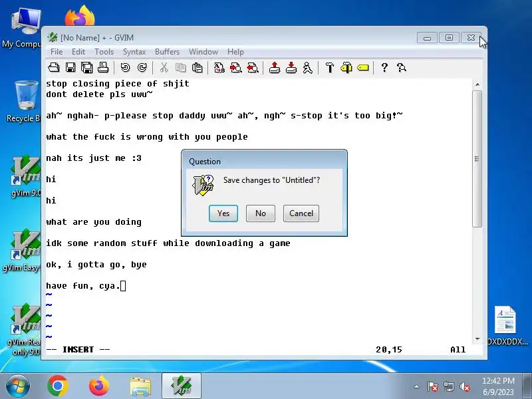Click the Make hammer icon
This screenshot has width=532, height=399.
point(330,68)
